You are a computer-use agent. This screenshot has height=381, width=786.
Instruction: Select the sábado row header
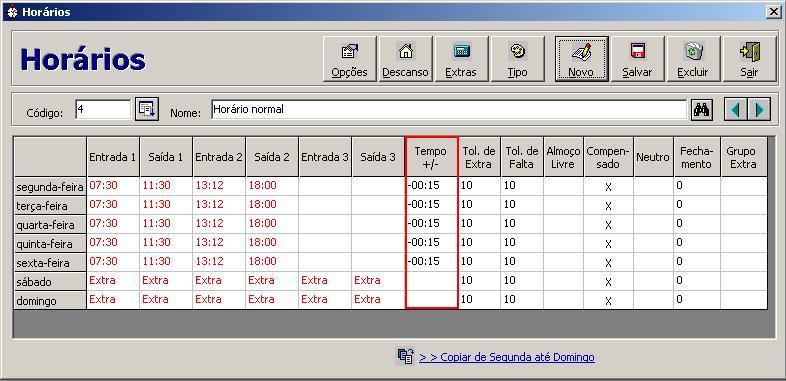pyautogui.click(x=50, y=281)
